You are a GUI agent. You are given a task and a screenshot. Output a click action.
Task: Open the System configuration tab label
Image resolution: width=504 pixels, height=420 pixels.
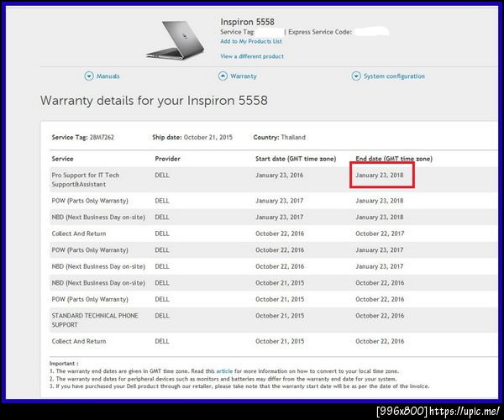point(394,76)
